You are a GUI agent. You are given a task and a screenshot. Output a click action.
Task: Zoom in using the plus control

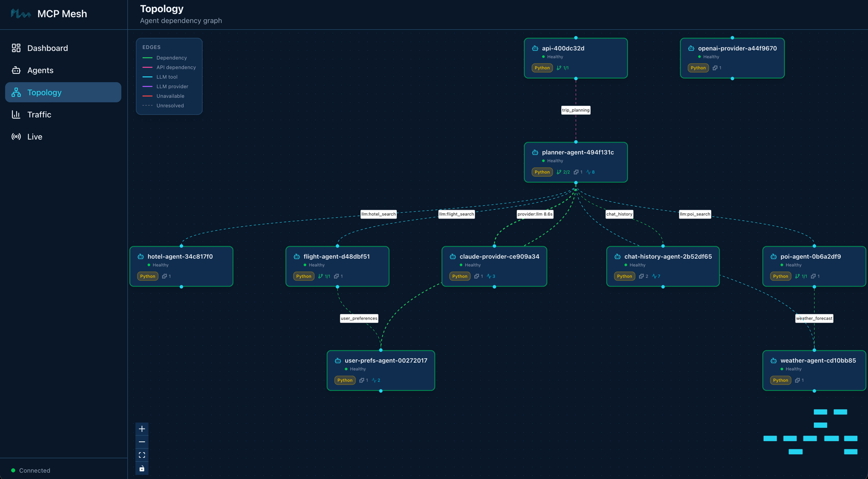(x=141, y=429)
